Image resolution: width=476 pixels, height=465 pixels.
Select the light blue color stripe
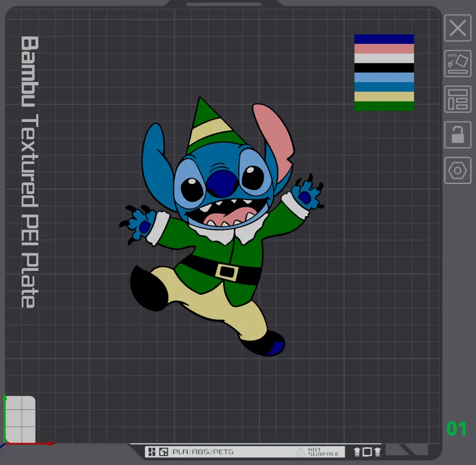[x=384, y=77]
